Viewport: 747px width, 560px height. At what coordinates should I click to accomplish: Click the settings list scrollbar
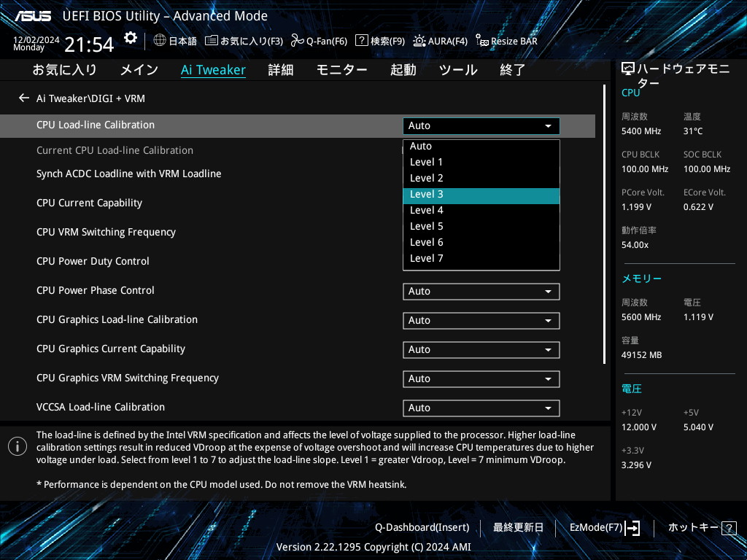pos(604,224)
